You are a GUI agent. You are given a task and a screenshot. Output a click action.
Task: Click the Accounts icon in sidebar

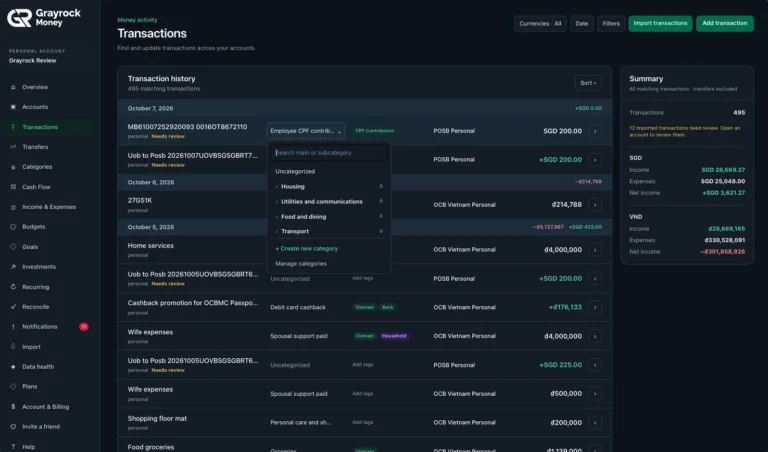(x=13, y=107)
